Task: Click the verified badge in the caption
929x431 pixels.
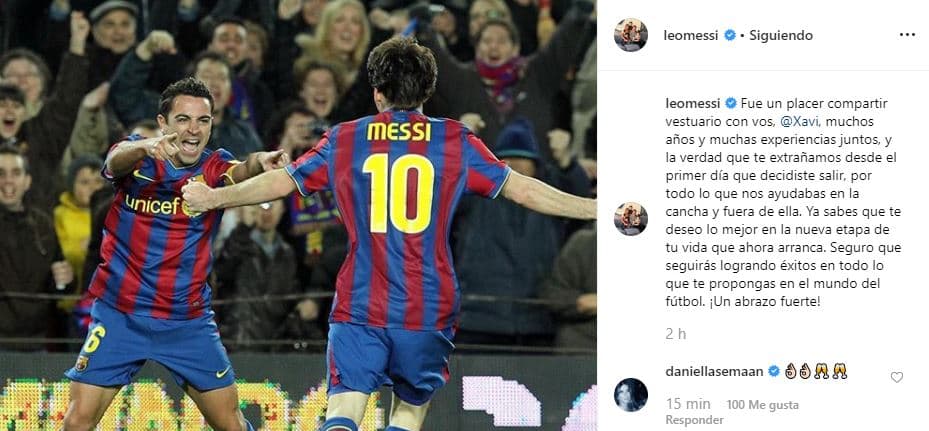Action: [731, 103]
